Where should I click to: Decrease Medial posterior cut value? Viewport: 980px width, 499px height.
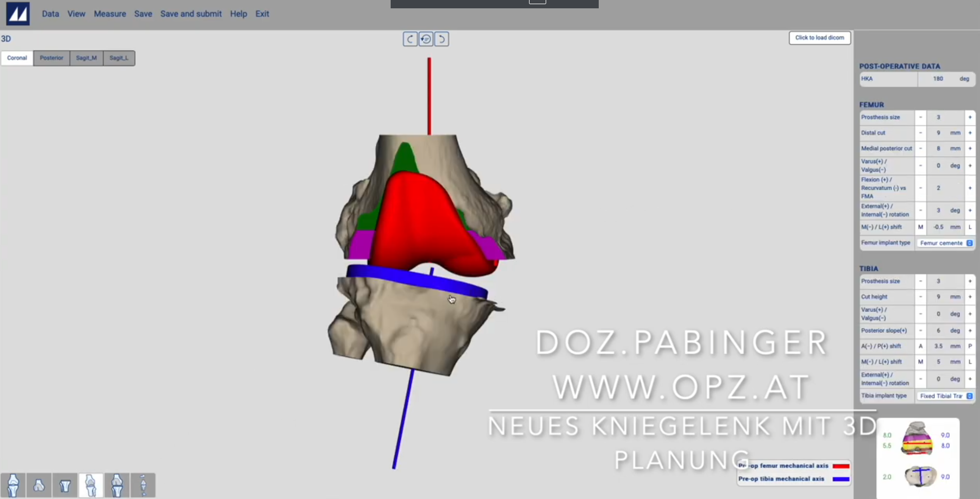[x=921, y=149]
